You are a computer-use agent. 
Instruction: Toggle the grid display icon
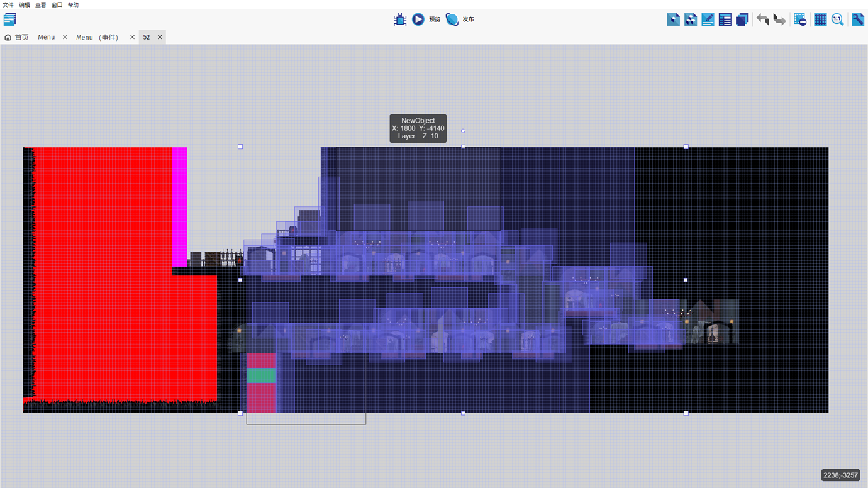point(820,19)
